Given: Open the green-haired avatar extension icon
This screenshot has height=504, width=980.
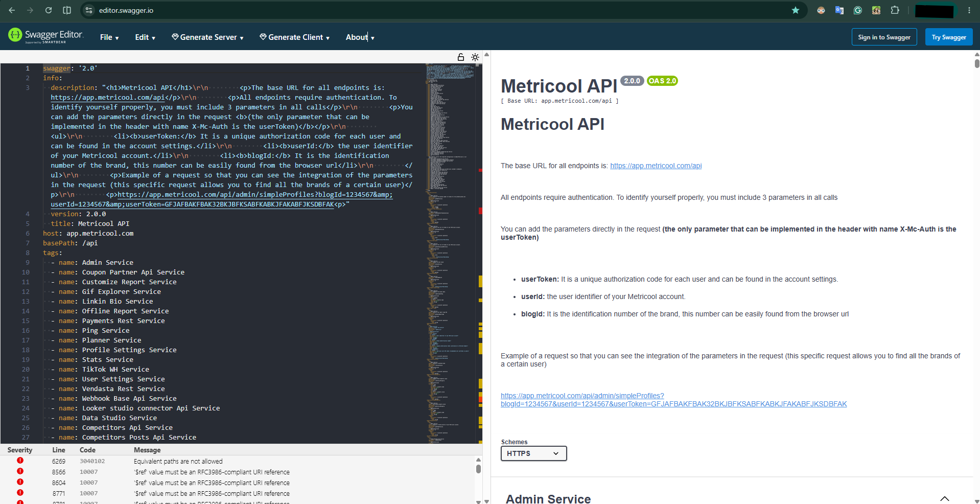Looking at the screenshot, I should tap(876, 10).
